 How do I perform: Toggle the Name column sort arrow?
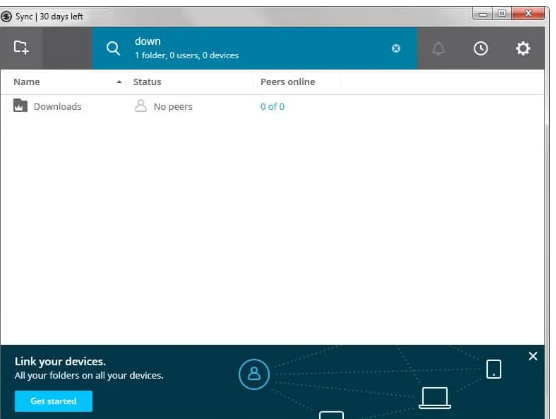click(119, 82)
